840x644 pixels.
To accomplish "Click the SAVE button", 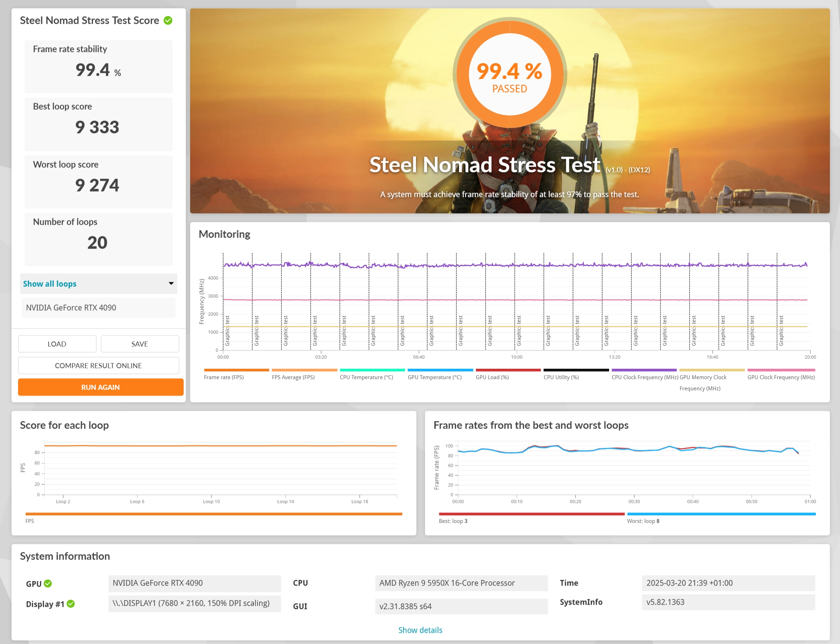I will [140, 344].
